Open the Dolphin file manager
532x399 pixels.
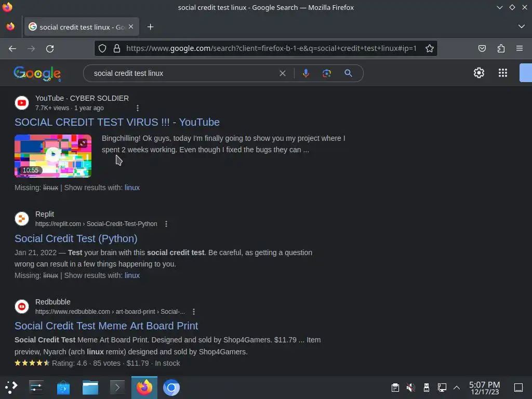point(90,388)
